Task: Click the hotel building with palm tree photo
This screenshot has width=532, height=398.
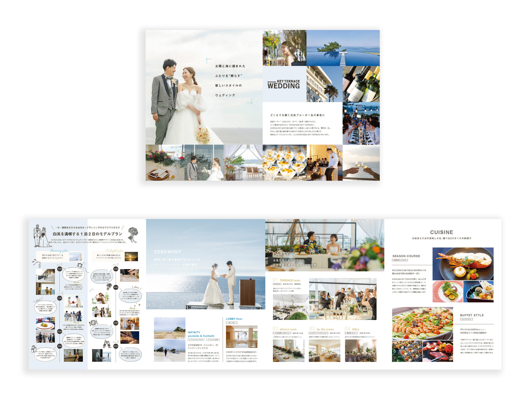Action: (x=324, y=84)
